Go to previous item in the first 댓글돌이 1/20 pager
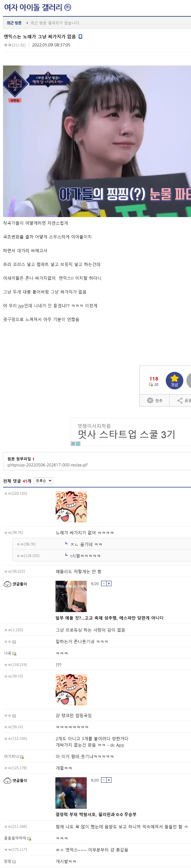The width and height of the screenshot is (191, 868). [104, 583]
